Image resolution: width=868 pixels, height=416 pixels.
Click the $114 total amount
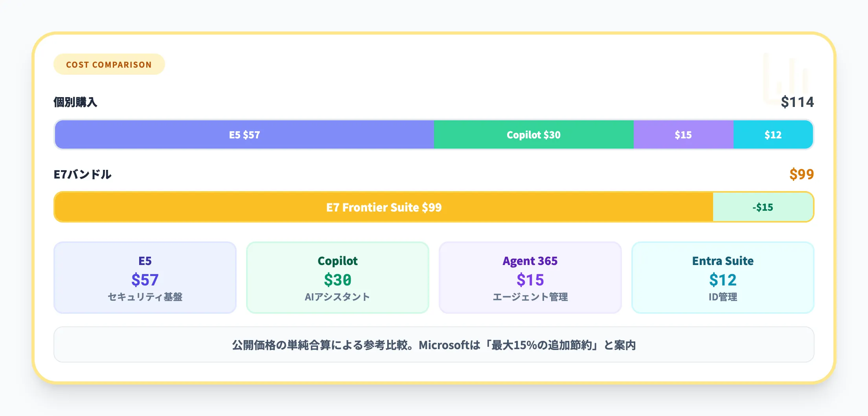[797, 102]
